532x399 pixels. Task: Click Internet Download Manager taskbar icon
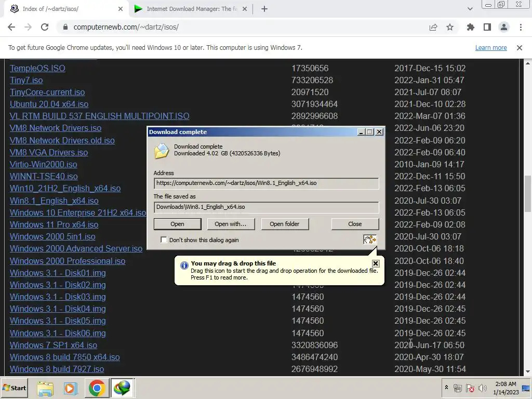(x=122, y=388)
